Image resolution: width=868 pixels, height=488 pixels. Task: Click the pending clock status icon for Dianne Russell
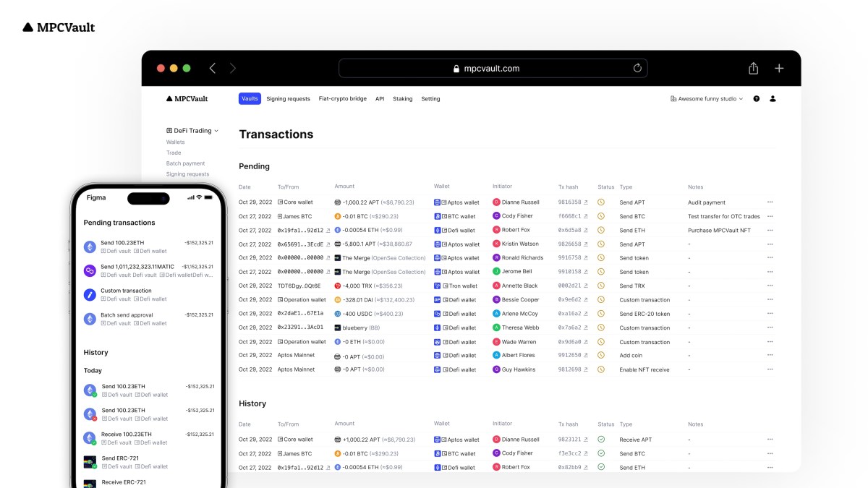(x=601, y=202)
